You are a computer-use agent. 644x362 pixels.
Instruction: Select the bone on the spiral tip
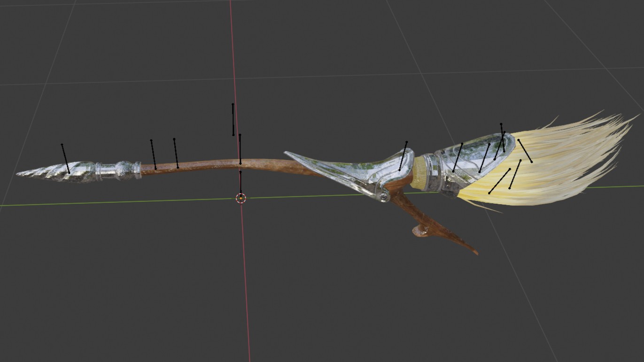[x=65, y=158]
